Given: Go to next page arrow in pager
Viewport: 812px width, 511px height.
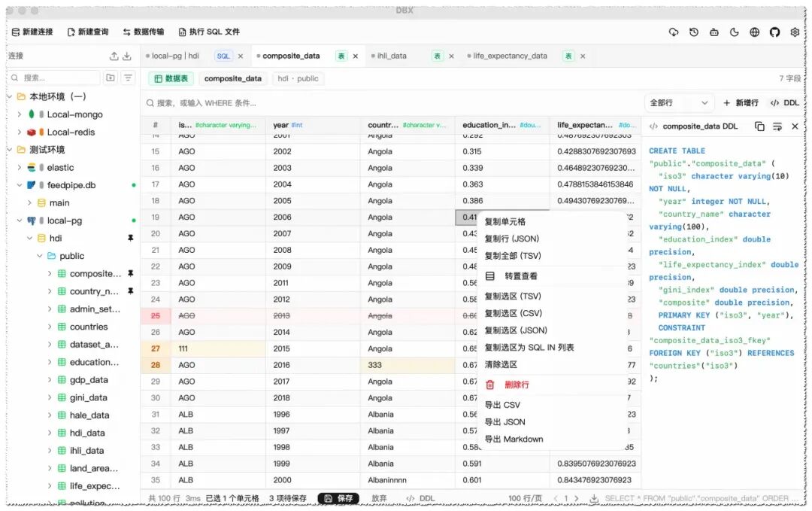Looking at the screenshot, I should (577, 498).
